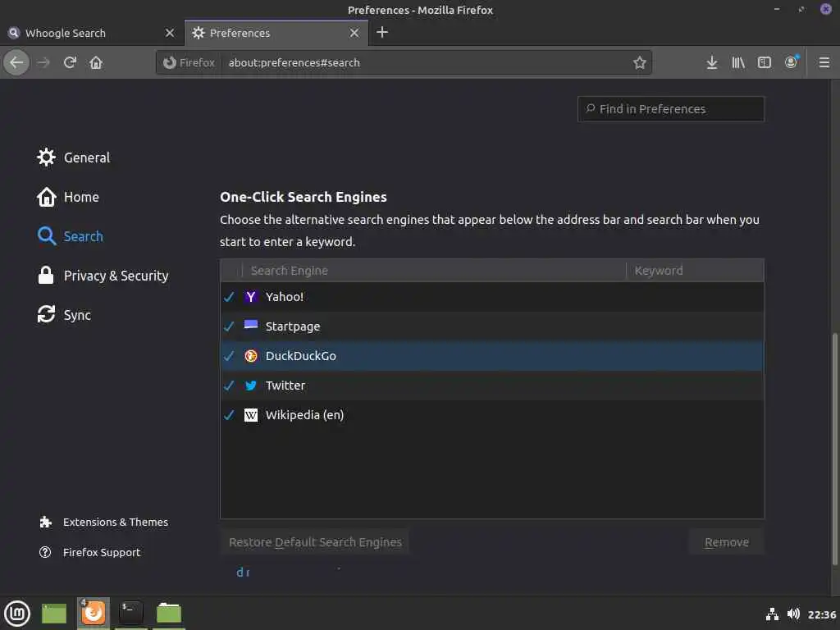Open the Home preferences category
The height and width of the screenshot is (630, 840).
68,197
